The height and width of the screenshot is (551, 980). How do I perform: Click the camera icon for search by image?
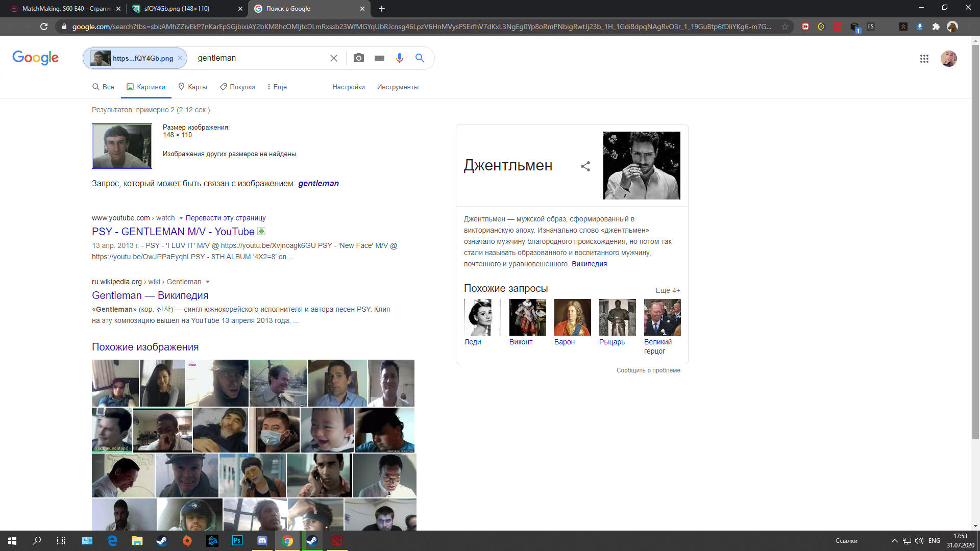(x=359, y=58)
